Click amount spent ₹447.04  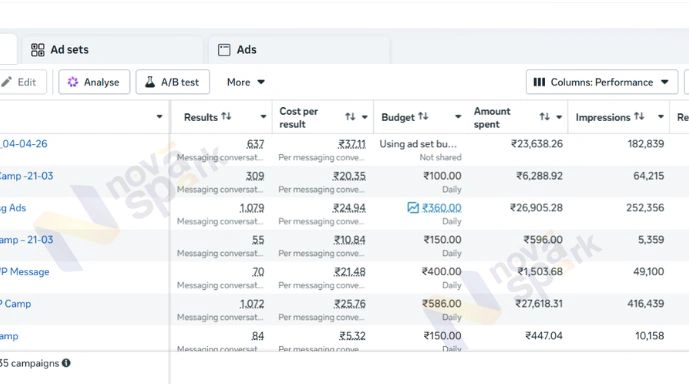click(544, 336)
